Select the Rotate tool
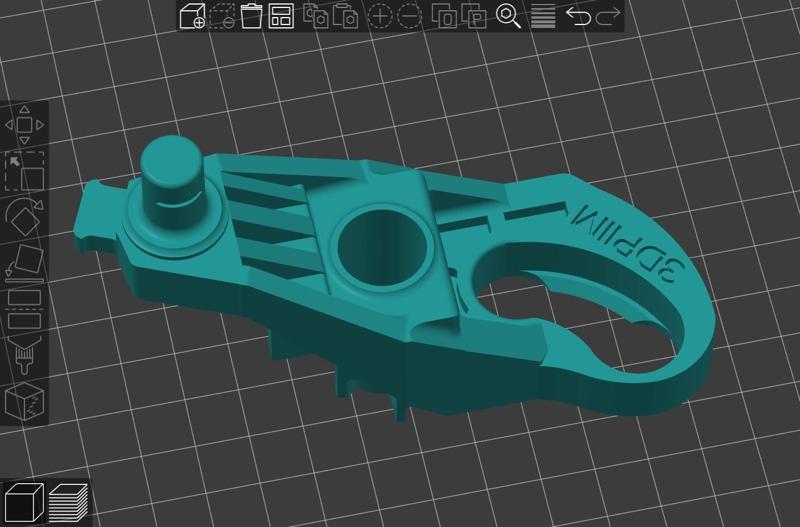This screenshot has height=527, width=800. (24, 217)
